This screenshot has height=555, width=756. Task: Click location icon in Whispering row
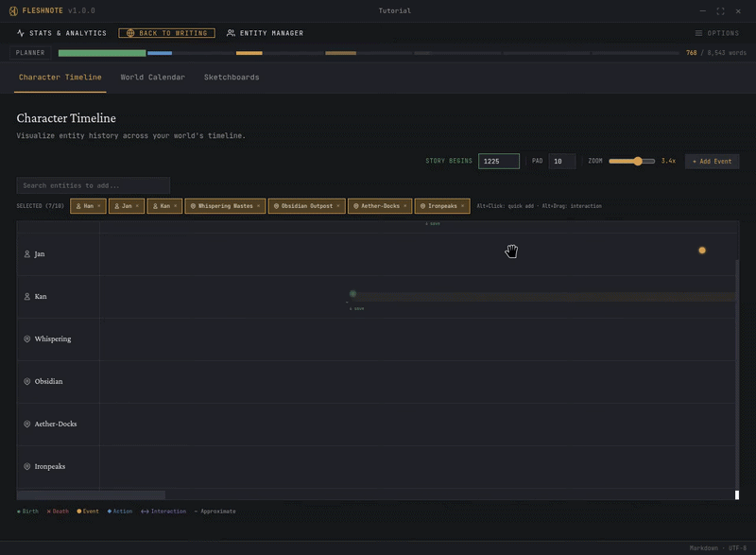27,339
